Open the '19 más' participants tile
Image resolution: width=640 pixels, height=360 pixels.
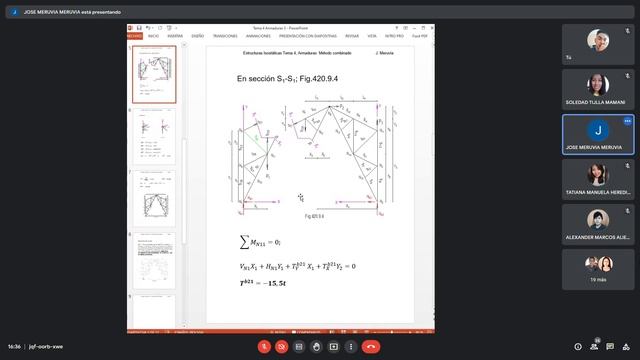click(598, 269)
